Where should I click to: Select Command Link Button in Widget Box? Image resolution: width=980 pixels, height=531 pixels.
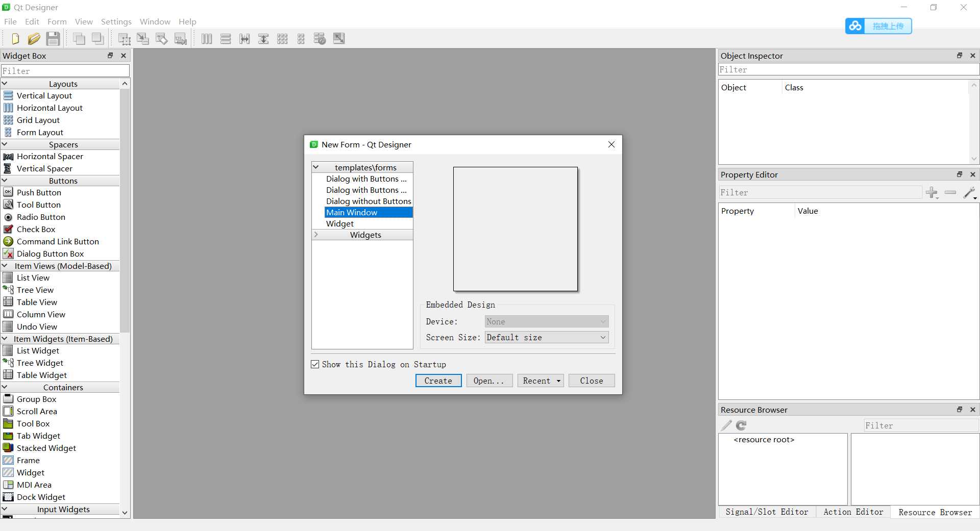[x=58, y=241]
